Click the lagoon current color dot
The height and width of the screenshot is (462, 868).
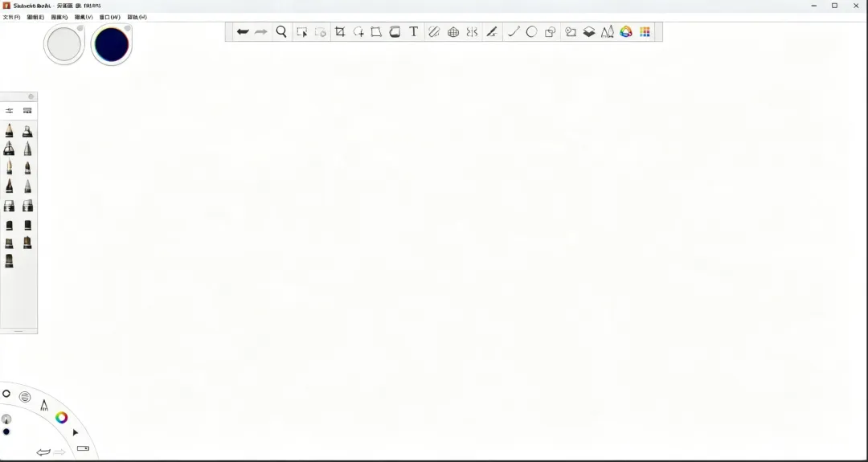click(6, 431)
